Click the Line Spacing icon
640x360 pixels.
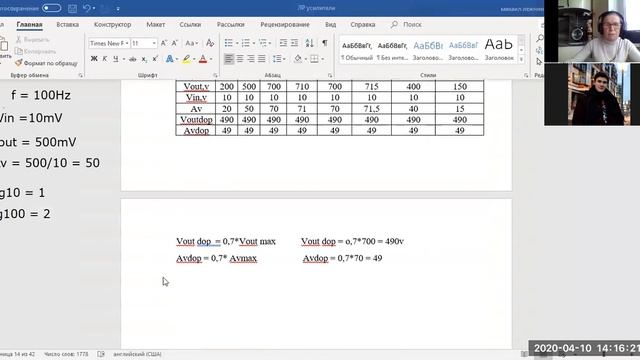[x=277, y=59]
